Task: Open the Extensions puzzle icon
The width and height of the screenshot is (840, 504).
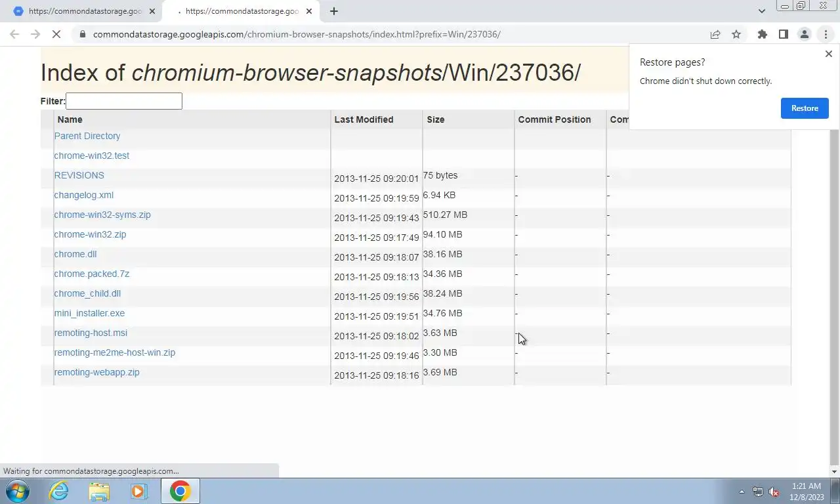Action: pos(762,34)
